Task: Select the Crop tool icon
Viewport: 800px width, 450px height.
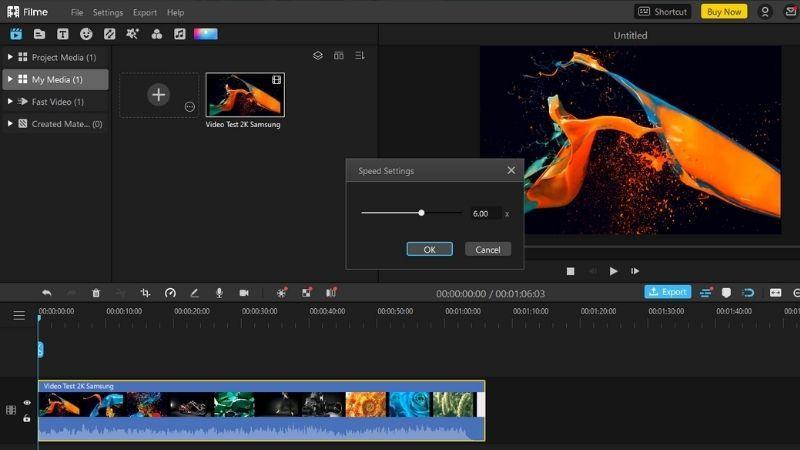Action: (x=145, y=293)
